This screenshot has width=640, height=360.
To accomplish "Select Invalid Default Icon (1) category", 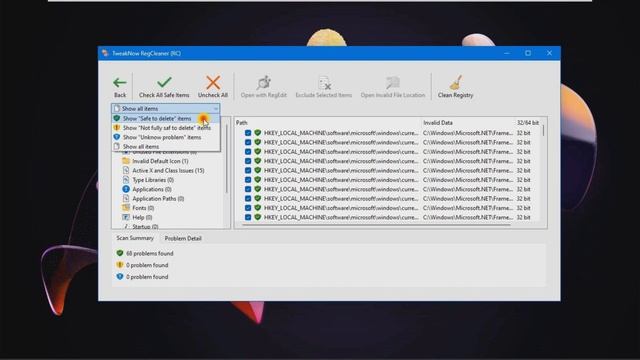I will tap(160, 161).
